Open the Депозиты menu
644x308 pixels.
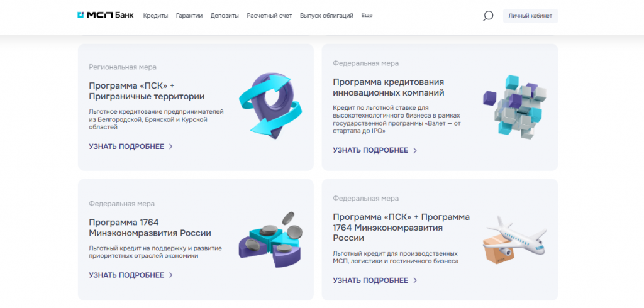[225, 16]
